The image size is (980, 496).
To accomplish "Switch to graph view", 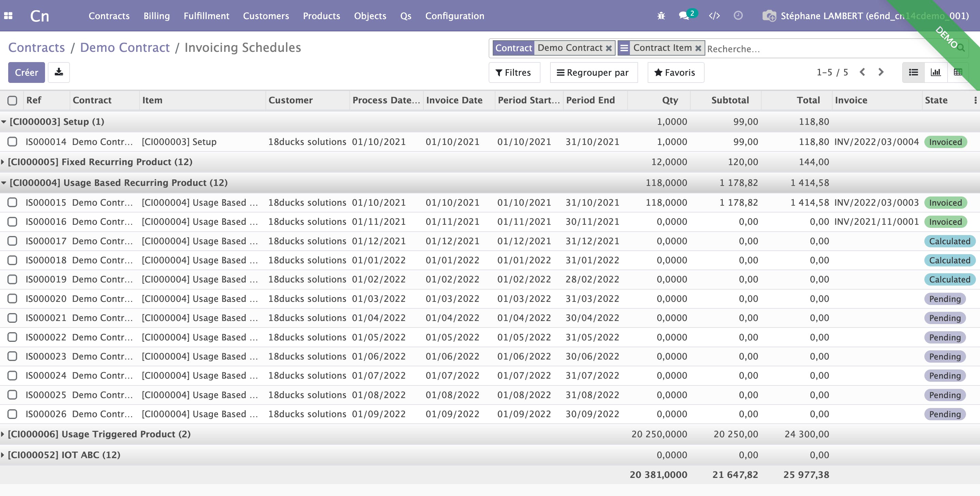I will (936, 72).
